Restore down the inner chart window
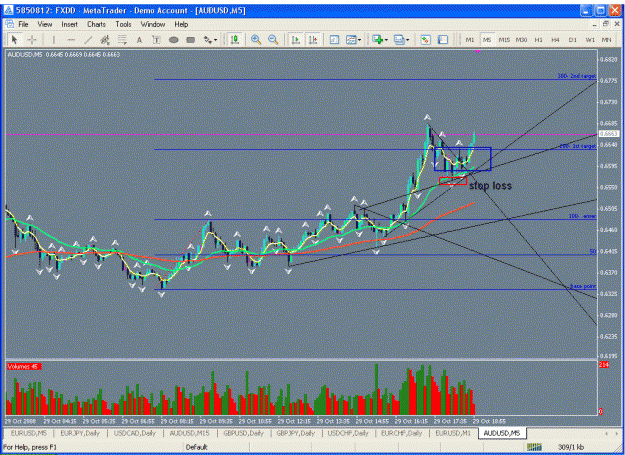Screen dimensions: 625x455 [x=606, y=24]
